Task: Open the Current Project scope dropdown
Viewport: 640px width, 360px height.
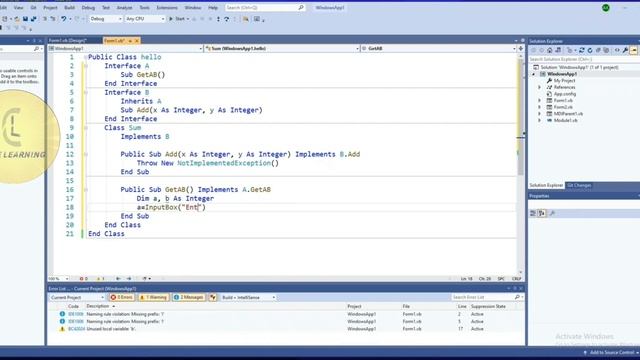Action: point(77,298)
